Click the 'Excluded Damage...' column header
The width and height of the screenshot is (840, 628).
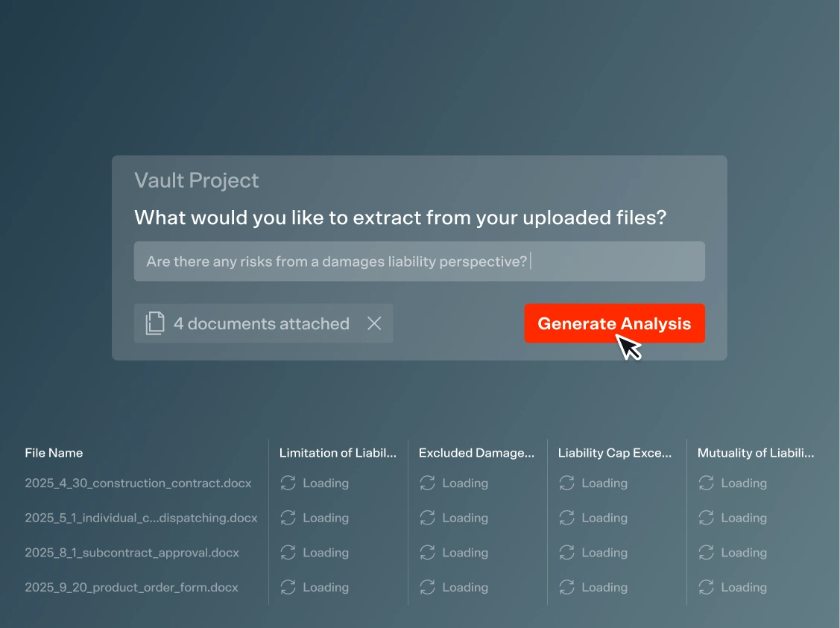(x=477, y=453)
